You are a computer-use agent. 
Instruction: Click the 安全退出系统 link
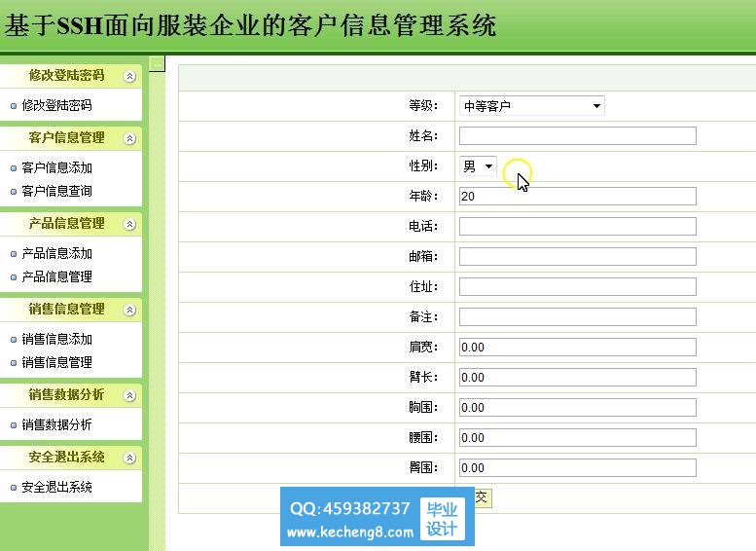56,487
